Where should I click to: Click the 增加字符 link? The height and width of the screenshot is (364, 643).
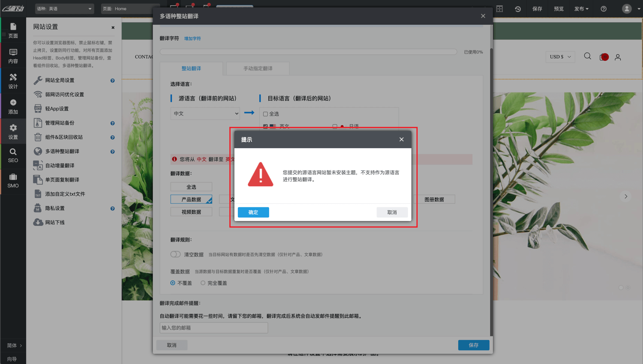pyautogui.click(x=192, y=38)
